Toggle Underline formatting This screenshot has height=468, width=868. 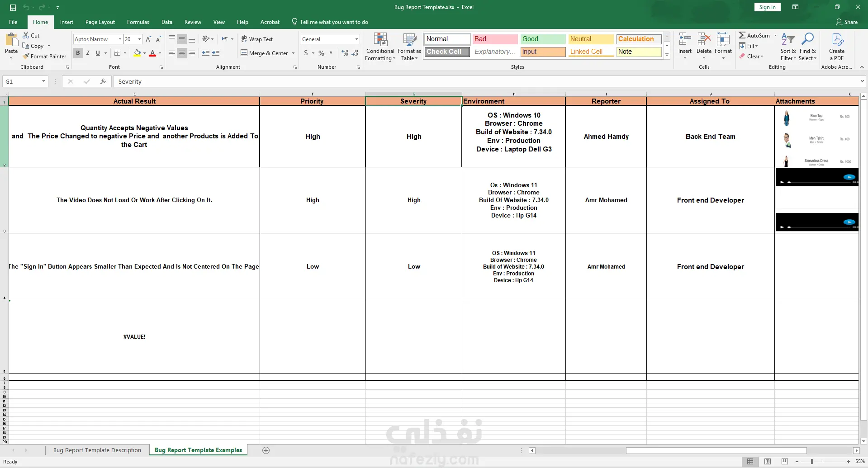[x=98, y=53]
